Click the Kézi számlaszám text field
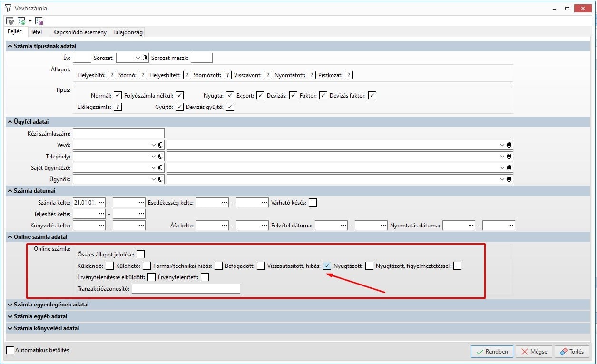This screenshot has width=597, height=364. point(118,134)
